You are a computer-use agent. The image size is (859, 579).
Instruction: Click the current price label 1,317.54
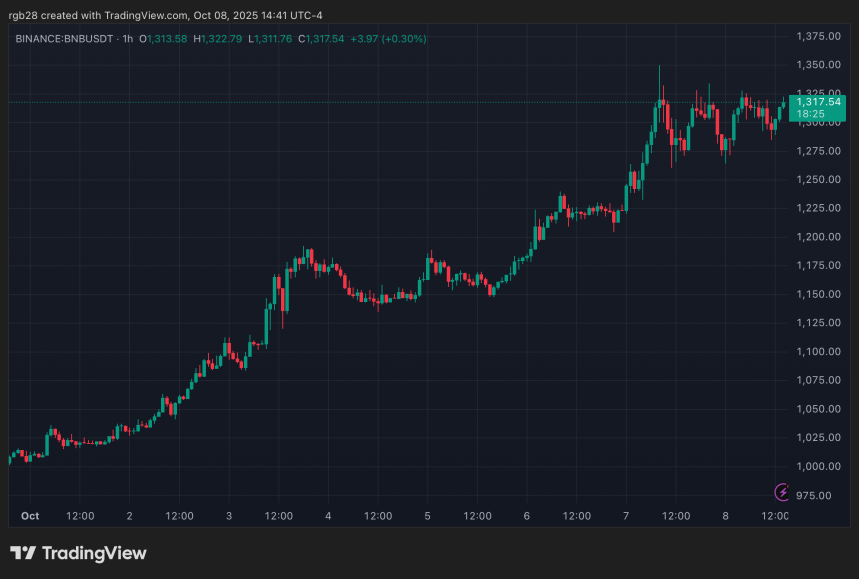coord(818,103)
